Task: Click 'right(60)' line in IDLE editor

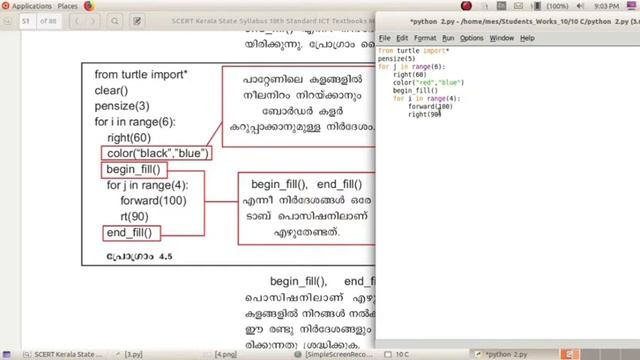Action: click(409, 75)
